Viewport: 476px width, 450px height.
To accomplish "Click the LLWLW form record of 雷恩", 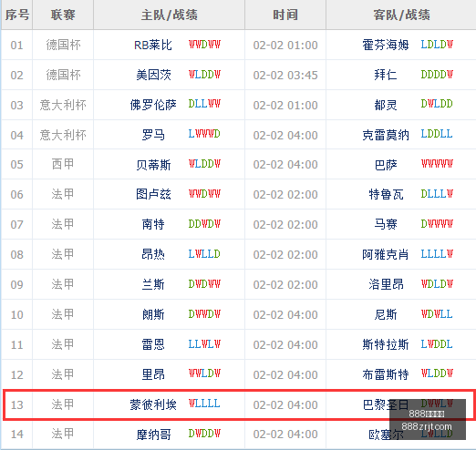I will 204,344.
